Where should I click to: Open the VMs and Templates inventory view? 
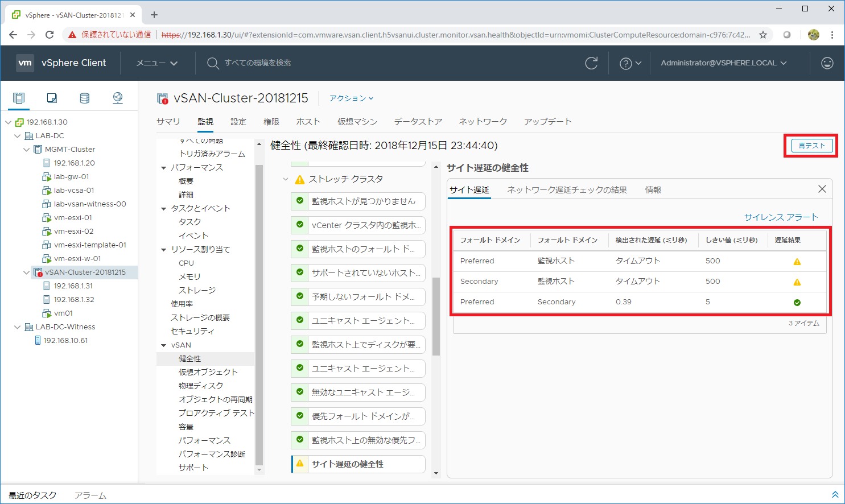(x=52, y=98)
